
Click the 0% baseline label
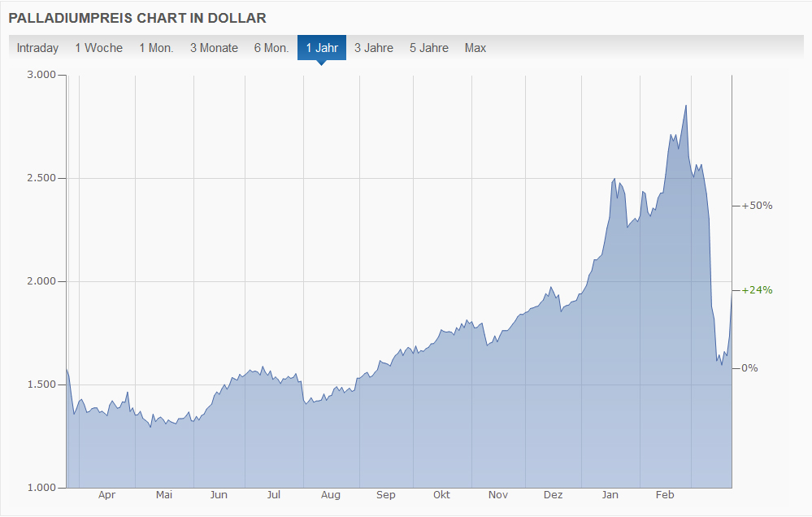tap(749, 367)
